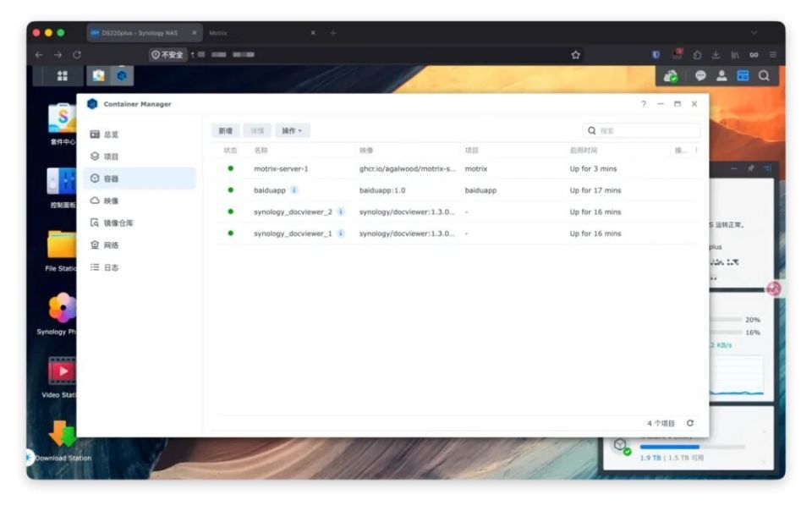Open the cloud upload status icon
Screen dimensions: 812x511
coord(671,76)
